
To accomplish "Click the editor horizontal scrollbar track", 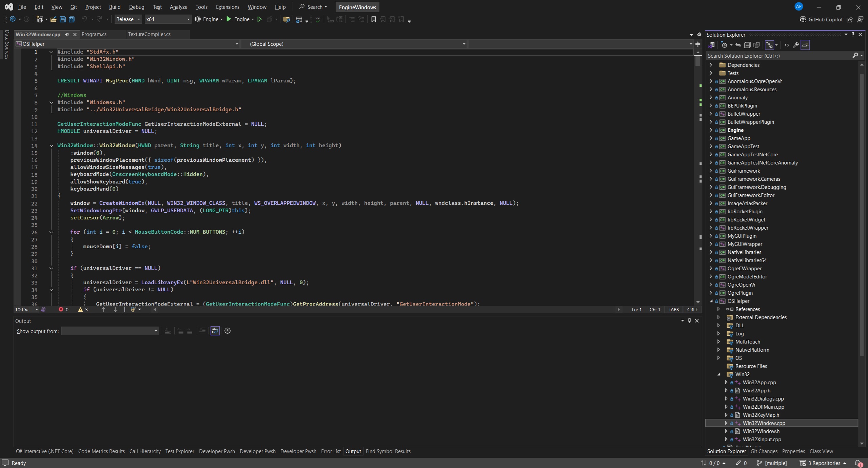I will tap(387, 309).
